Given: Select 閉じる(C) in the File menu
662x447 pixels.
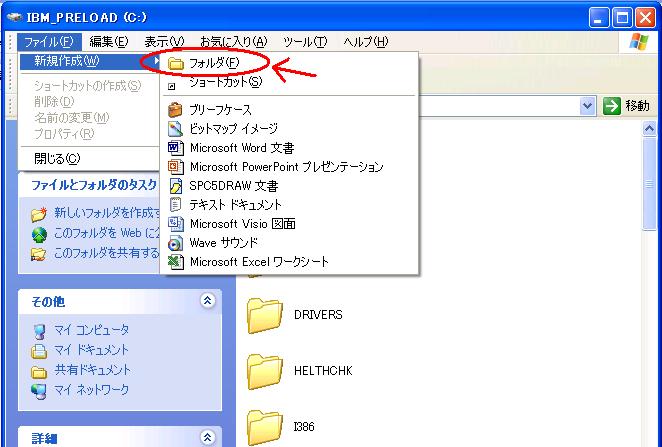Looking at the screenshot, I should click(x=57, y=158).
